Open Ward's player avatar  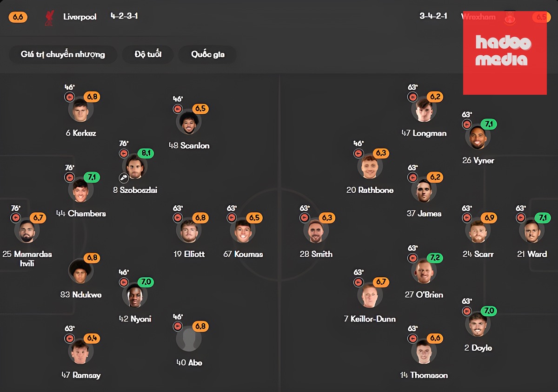[x=531, y=231]
